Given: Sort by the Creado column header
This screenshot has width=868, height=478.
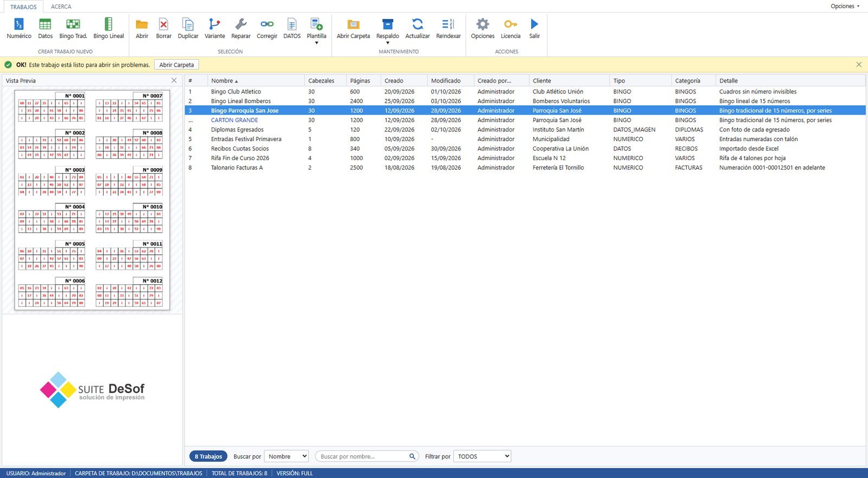Looking at the screenshot, I should (x=404, y=81).
